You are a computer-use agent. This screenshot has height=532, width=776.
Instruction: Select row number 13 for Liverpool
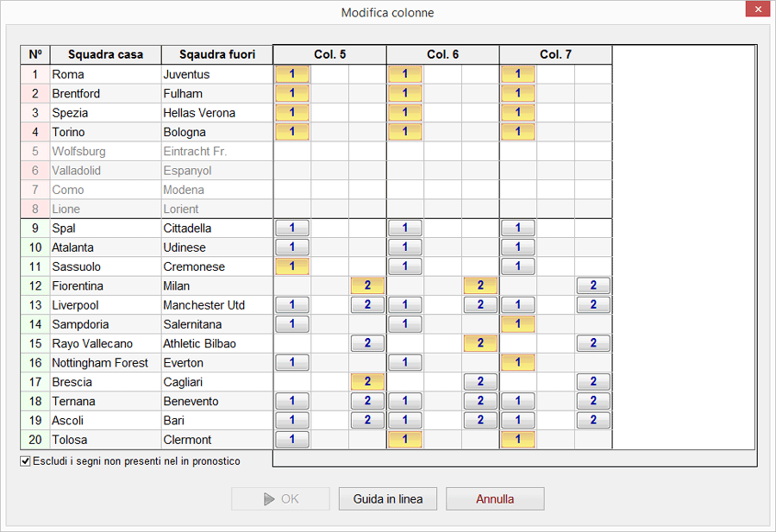(35, 305)
